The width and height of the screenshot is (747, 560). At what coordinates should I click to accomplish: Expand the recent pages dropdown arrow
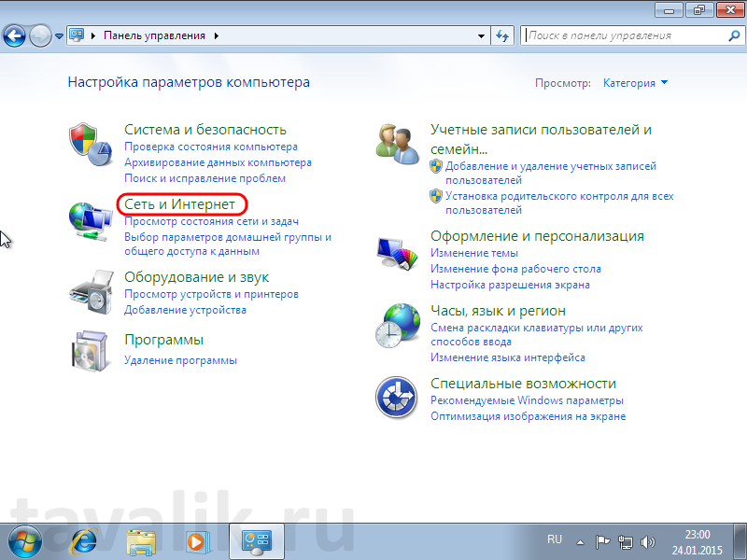pos(59,35)
